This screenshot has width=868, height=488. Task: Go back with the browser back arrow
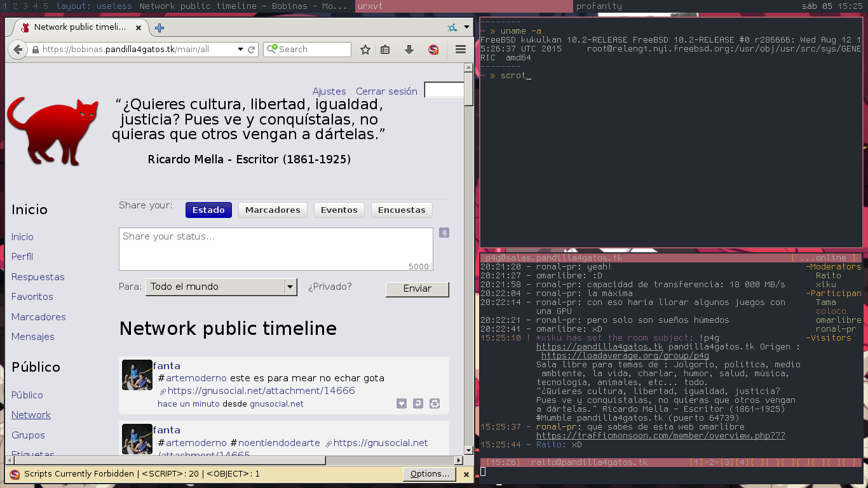click(18, 49)
